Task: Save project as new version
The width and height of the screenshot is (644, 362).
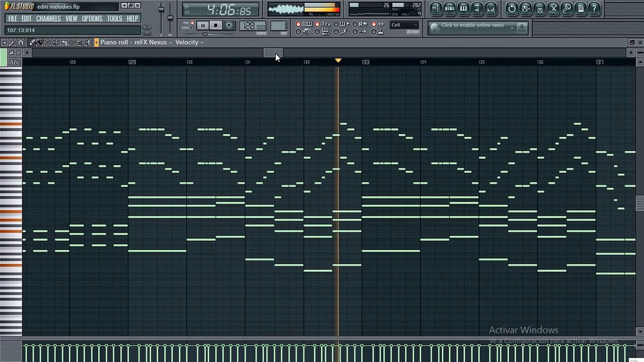Action: coord(526,9)
